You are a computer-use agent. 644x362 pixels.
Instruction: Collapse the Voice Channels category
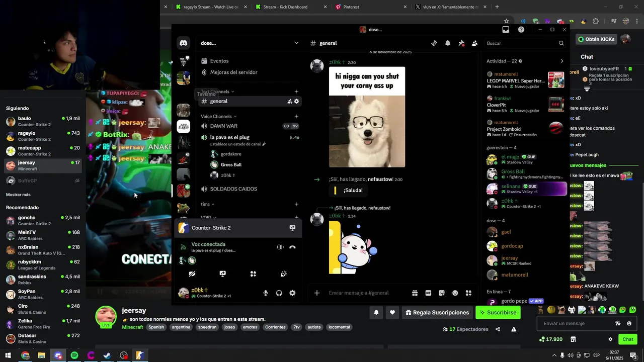click(x=219, y=116)
